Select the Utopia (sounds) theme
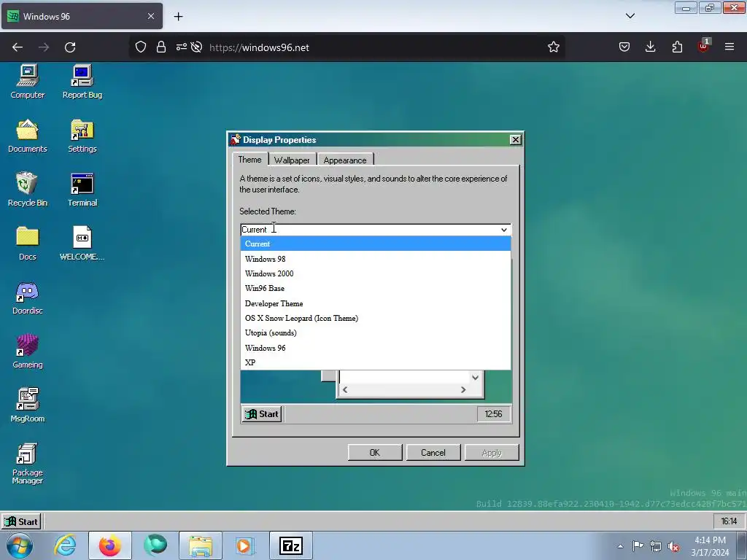Screen dimensions: 747x560 coord(376,332)
